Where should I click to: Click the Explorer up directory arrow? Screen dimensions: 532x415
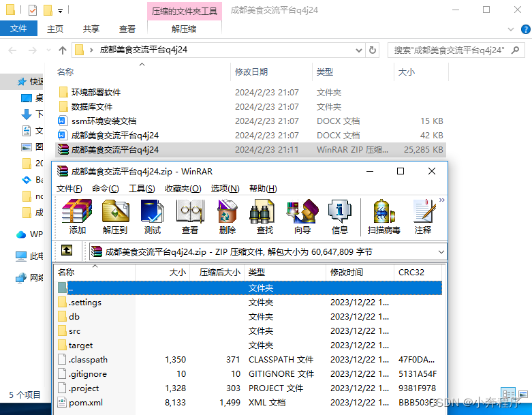(63, 50)
